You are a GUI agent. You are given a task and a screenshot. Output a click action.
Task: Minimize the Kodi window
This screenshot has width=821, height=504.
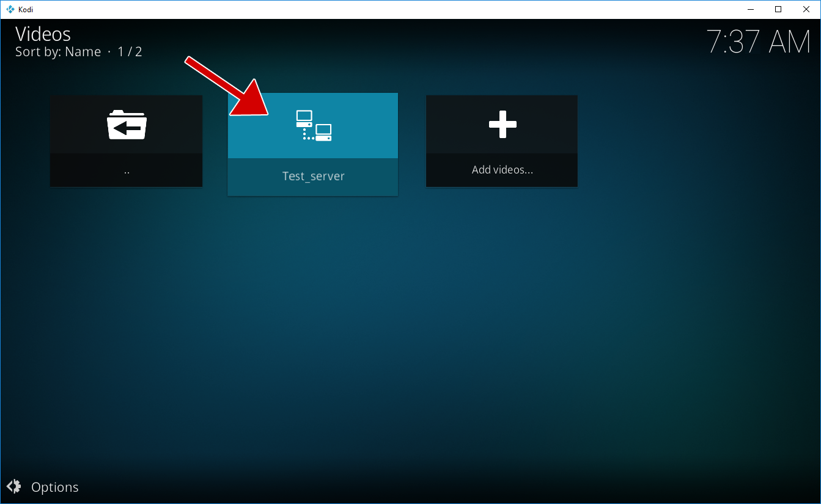pos(750,9)
